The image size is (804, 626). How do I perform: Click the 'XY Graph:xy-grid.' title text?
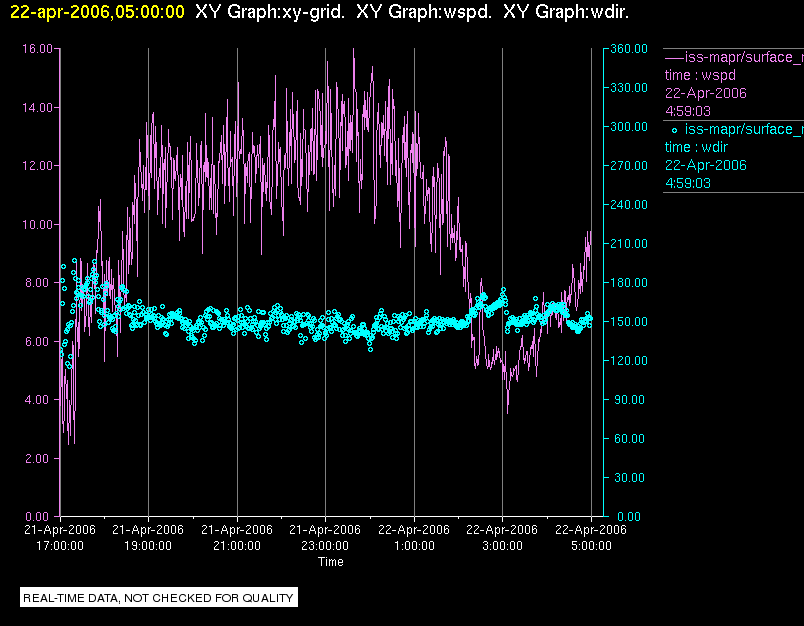pyautogui.click(x=270, y=12)
